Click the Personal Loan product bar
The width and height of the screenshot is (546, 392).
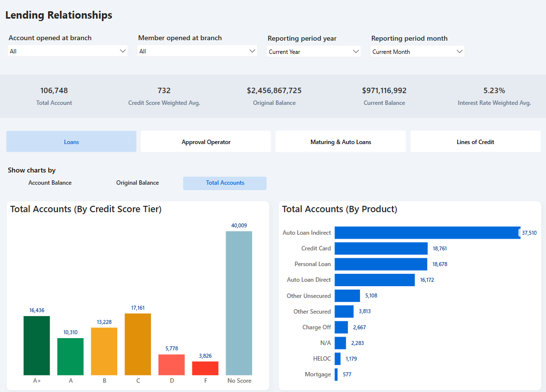click(x=381, y=264)
